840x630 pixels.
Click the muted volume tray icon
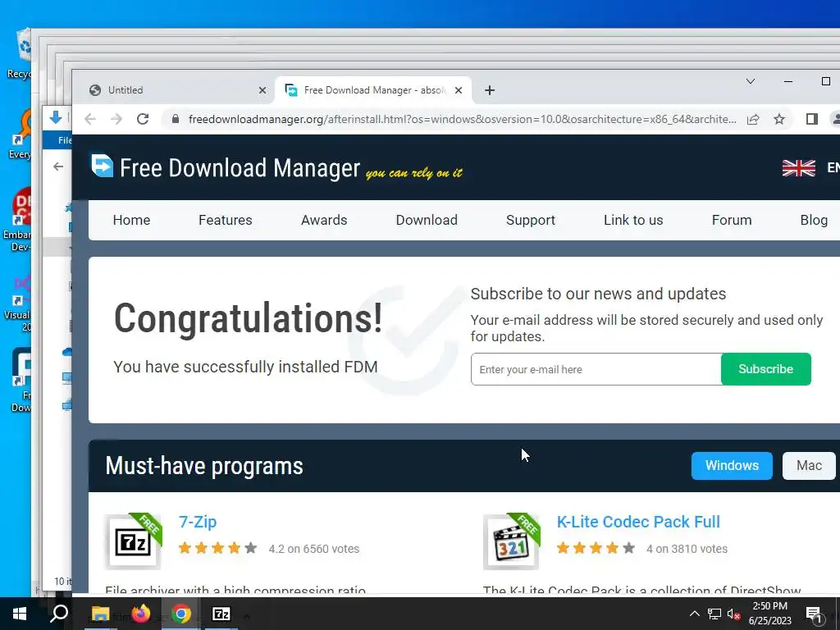[734, 614]
